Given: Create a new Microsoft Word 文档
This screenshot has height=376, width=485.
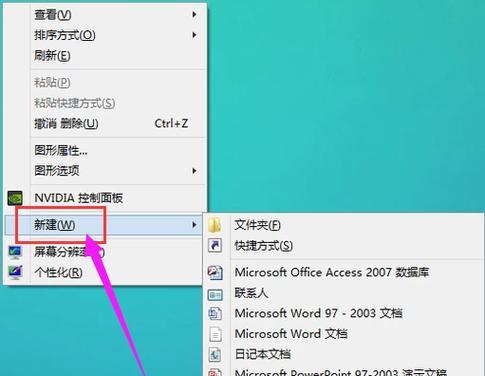Looking at the screenshot, I should tap(344, 334).
